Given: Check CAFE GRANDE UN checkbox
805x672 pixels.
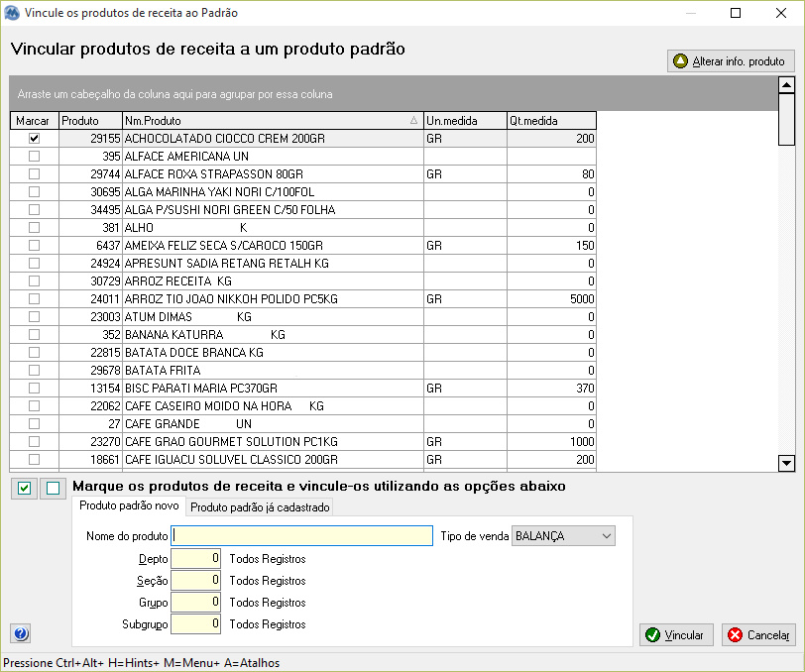Looking at the screenshot, I should click(x=34, y=423).
